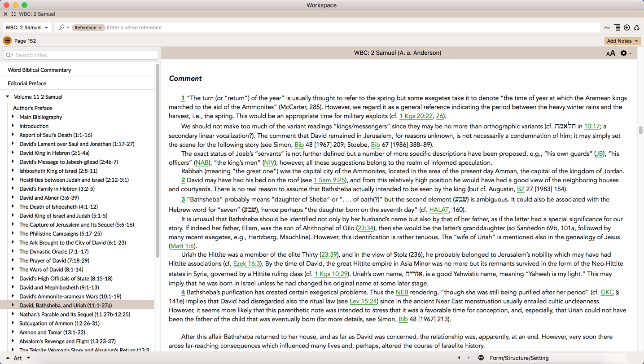Focus the verse reference input field
Image resolution: width=644 pixels, height=364 pixels.
352,27
